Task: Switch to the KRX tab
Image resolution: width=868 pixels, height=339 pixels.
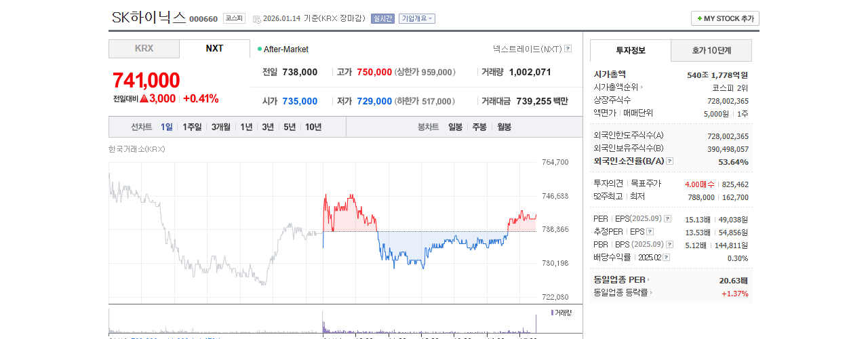Action: [144, 49]
